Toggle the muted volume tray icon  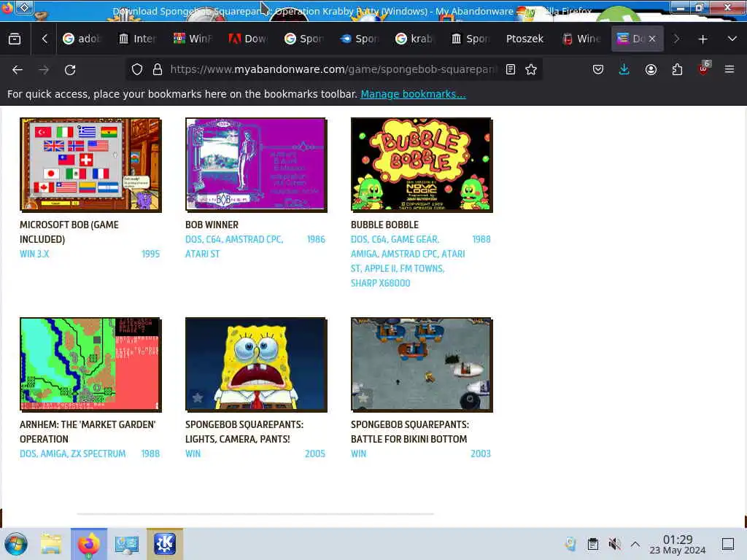(x=614, y=544)
